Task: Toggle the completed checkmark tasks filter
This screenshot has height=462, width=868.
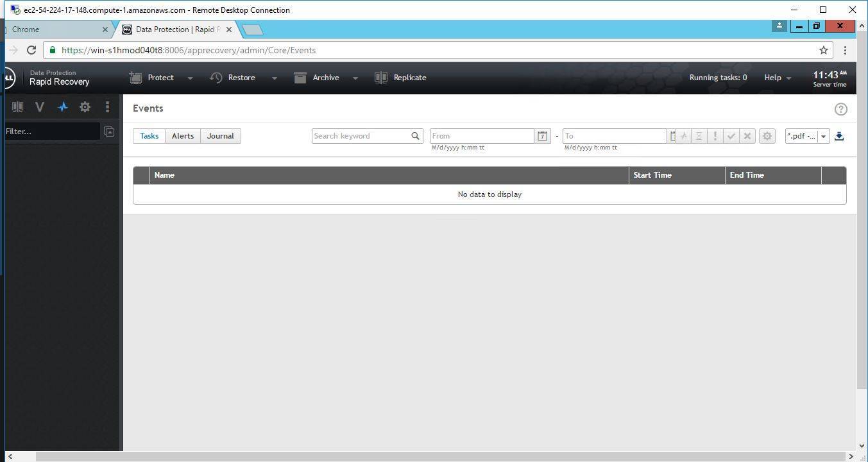Action: (x=731, y=136)
